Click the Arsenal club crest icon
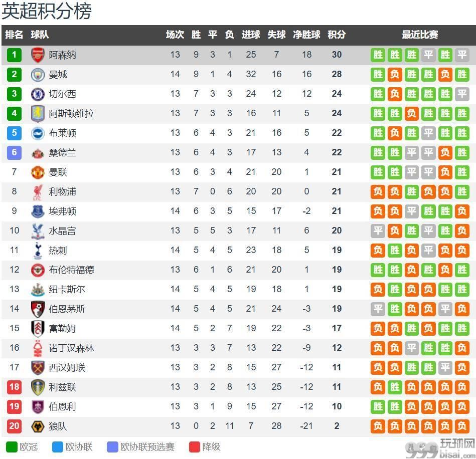Image resolution: width=476 pixels, height=459 pixels. (38, 55)
